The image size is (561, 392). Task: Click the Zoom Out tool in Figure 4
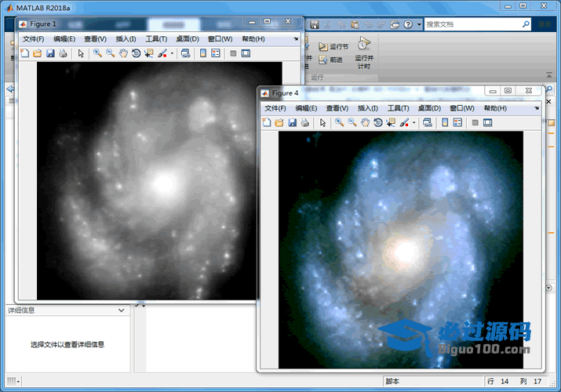click(352, 122)
